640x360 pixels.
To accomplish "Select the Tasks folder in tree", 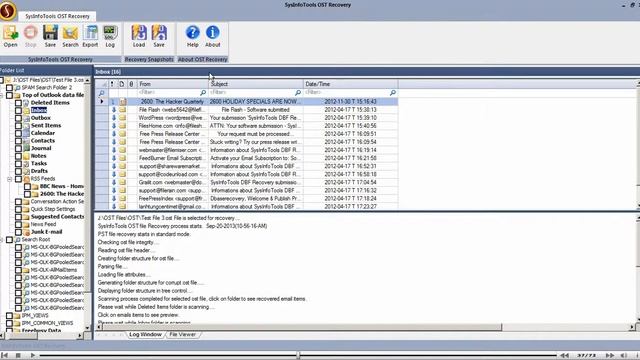I will 39,163.
